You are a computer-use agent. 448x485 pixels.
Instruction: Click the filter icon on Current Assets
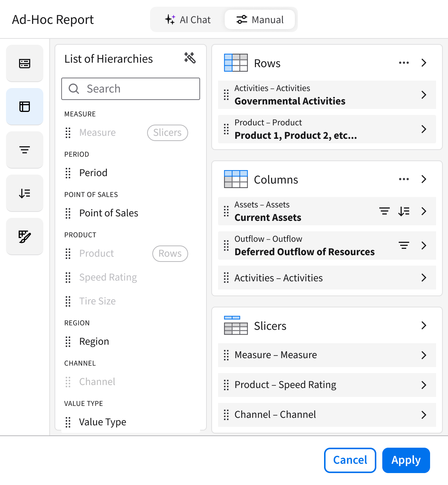point(385,211)
